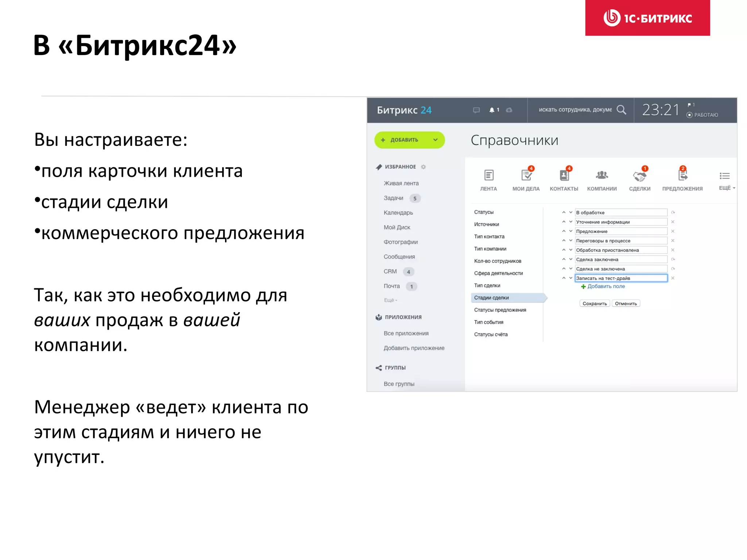Viewport: 747px width, 560px height.
Task: Reset the Сделка заключена stage name
Action: coord(673,259)
